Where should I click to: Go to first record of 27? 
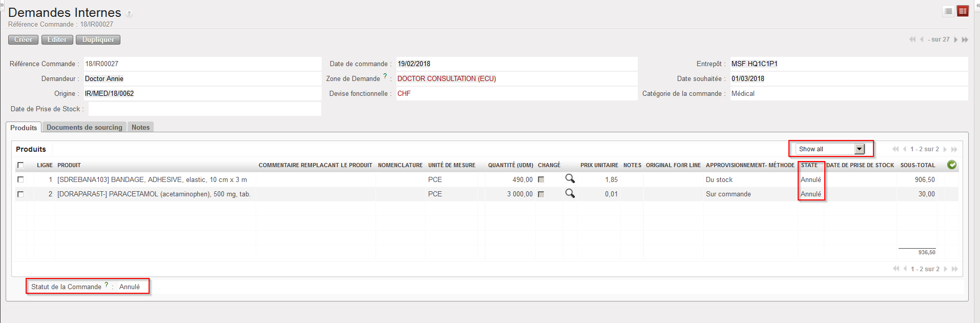[912, 40]
